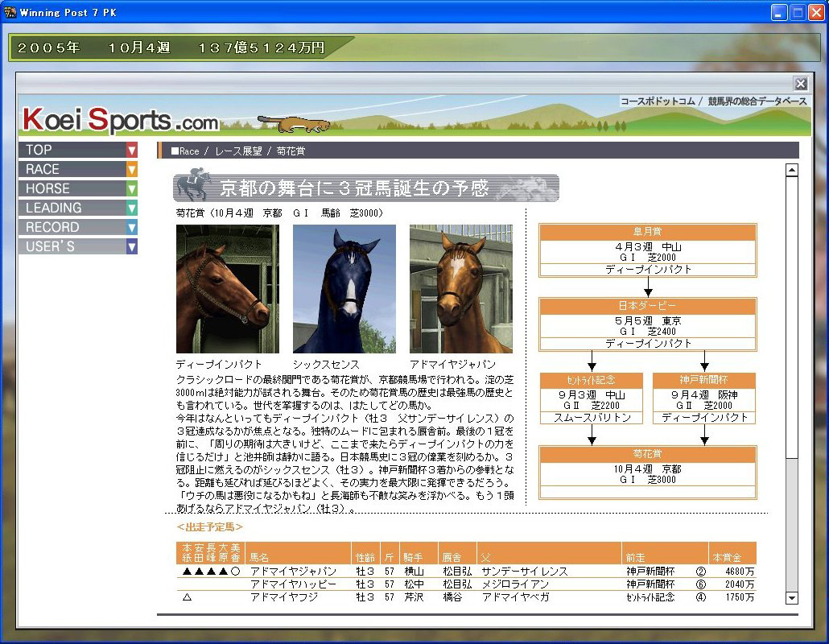829x644 pixels.
Task: Click prize money 2040万 cell
Action: pyautogui.click(x=740, y=584)
